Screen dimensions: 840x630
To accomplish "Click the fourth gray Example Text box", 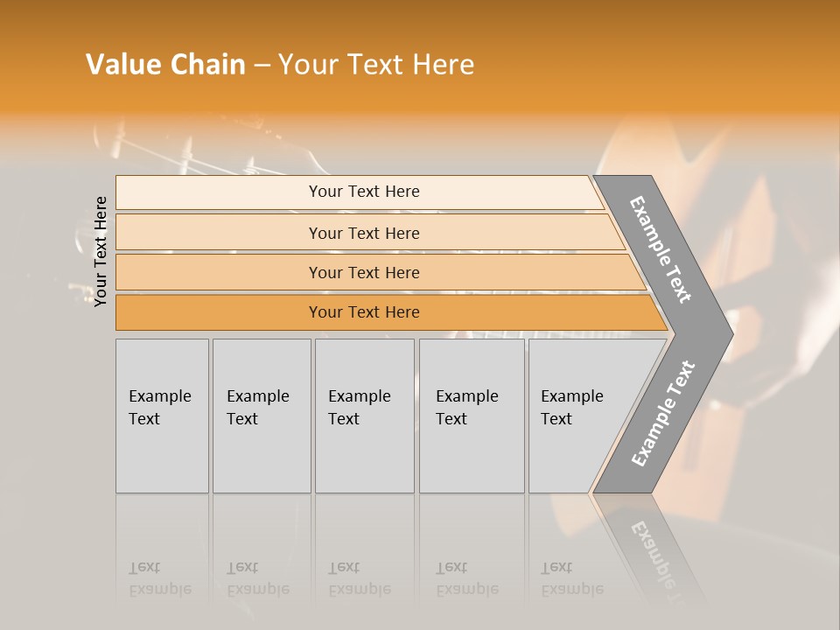I will 471,415.
